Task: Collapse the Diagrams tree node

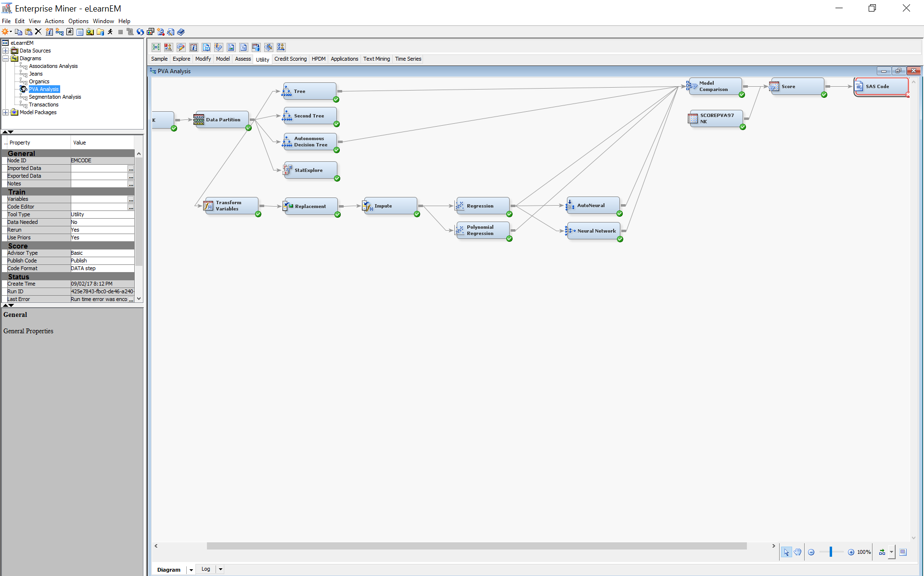Action: pos(6,58)
